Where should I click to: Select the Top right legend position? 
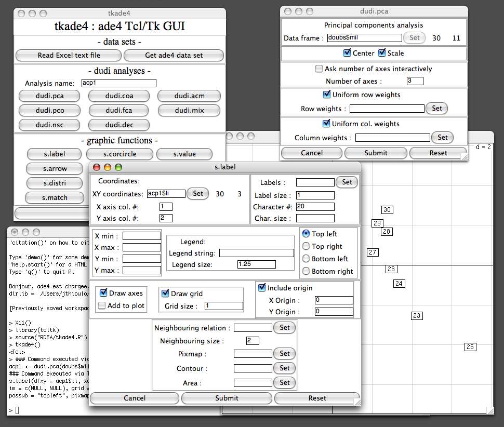point(306,246)
